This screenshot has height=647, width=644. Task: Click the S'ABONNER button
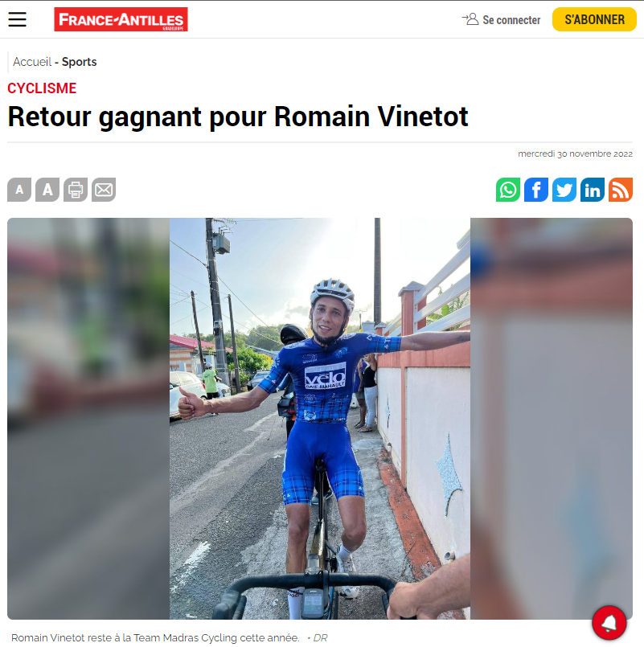(594, 19)
